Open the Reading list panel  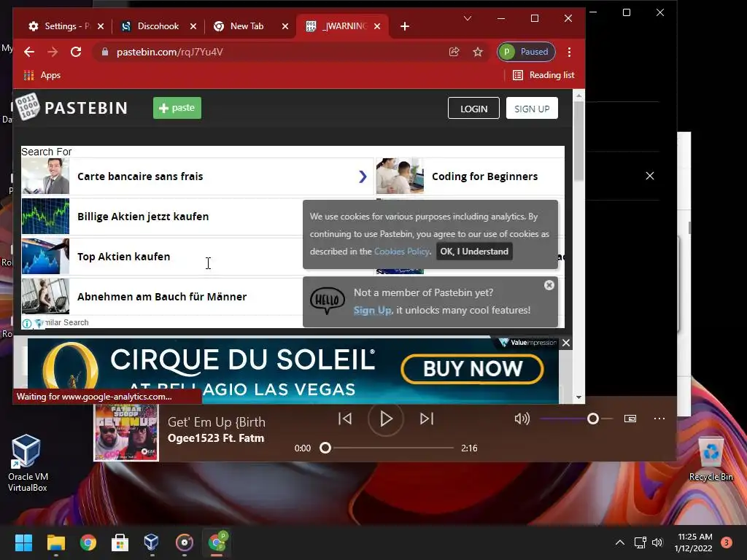[543, 75]
